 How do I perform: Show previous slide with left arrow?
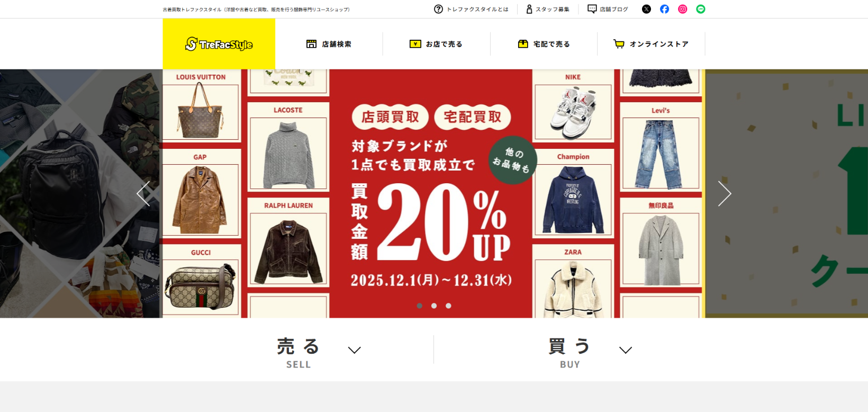click(143, 194)
